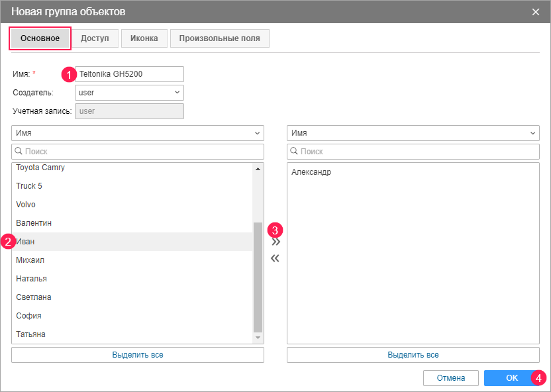Image resolution: width=551 pixels, height=392 pixels.
Task: Select Александр in the right list
Action: tap(413, 172)
